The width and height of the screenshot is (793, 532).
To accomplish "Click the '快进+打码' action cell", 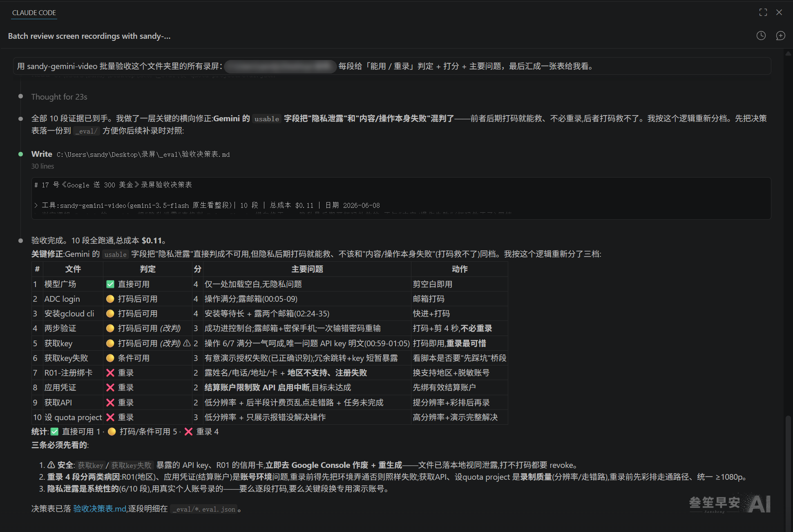I will [459, 314].
